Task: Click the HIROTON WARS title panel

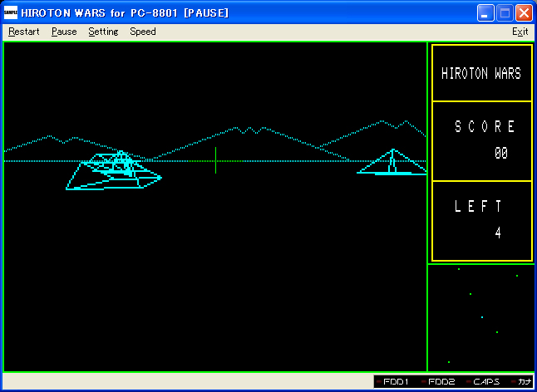Action: [x=481, y=73]
